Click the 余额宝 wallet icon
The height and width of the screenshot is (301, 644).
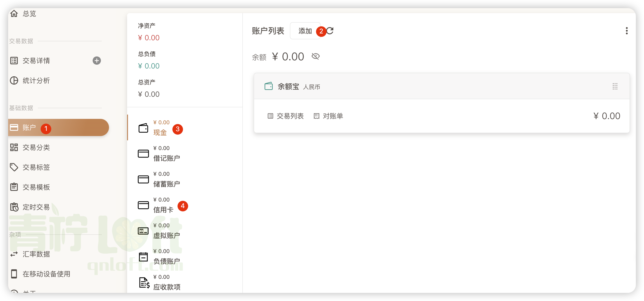point(268,86)
